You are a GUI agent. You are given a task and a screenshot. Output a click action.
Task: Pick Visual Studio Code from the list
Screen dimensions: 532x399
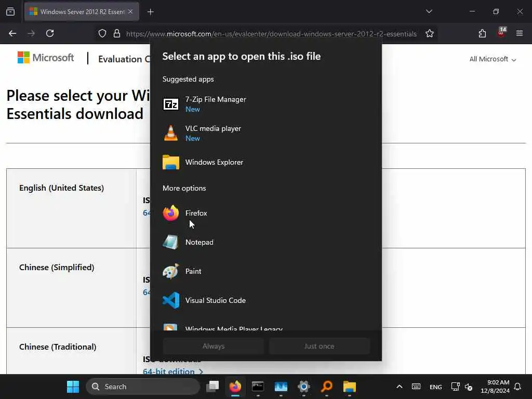click(x=265, y=300)
